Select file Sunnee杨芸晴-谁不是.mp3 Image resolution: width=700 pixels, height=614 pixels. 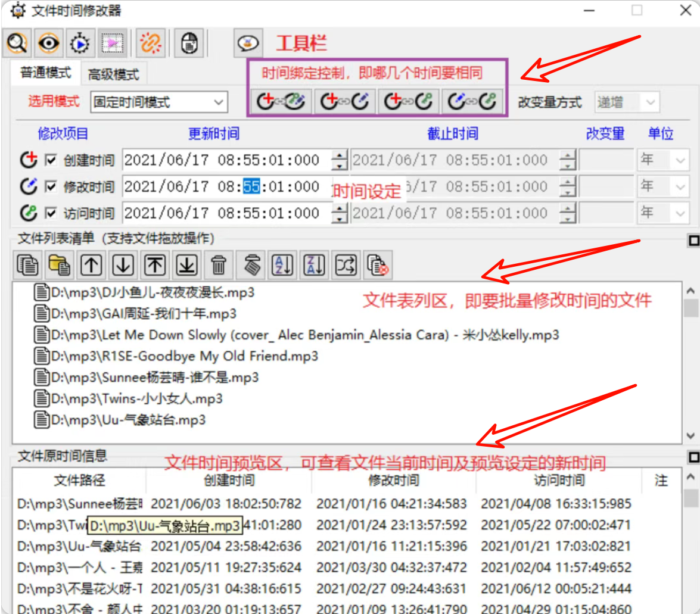(x=147, y=377)
